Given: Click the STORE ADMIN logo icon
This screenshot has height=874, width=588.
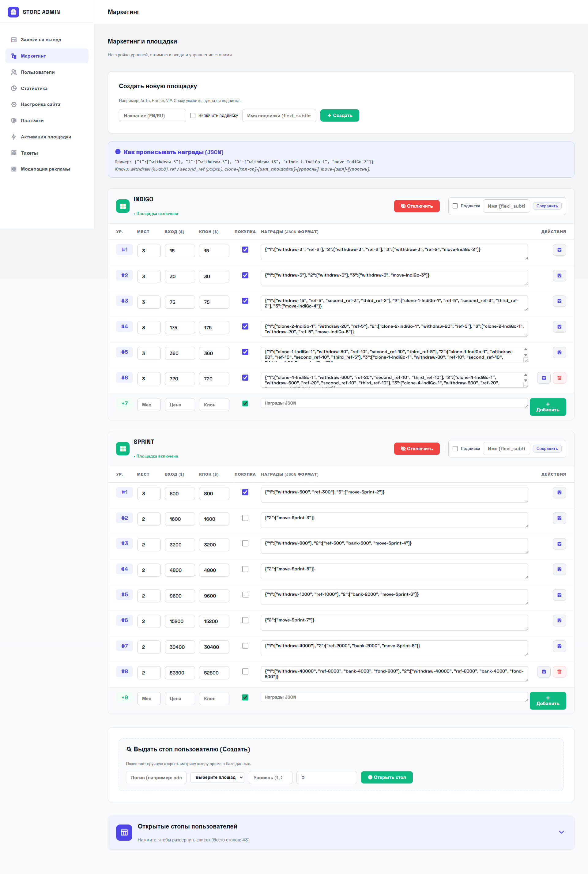Looking at the screenshot, I should click(13, 12).
